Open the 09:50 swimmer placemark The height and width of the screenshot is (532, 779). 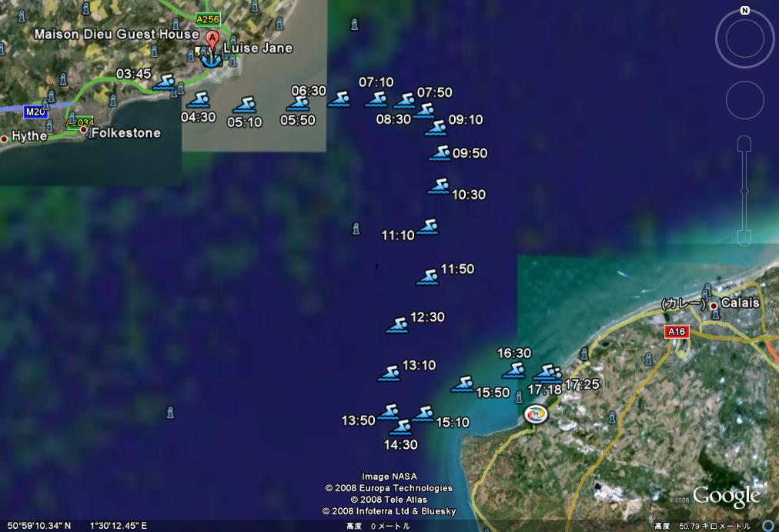[x=440, y=154]
